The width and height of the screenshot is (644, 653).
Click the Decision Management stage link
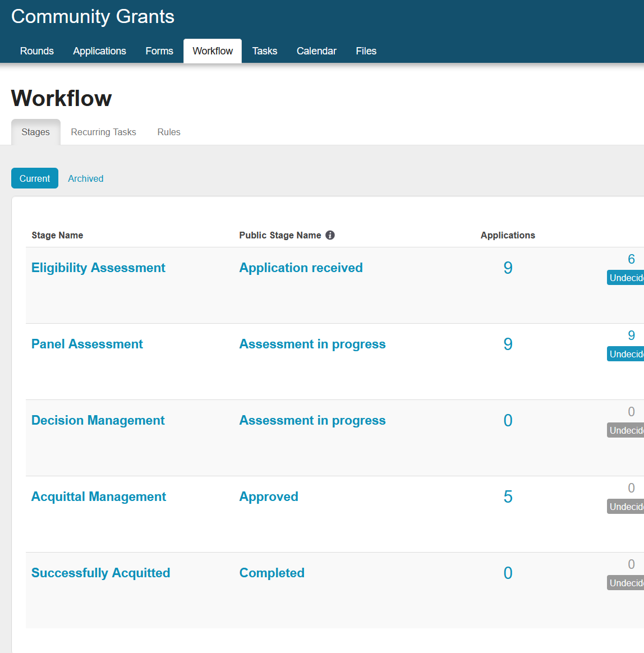coord(98,420)
